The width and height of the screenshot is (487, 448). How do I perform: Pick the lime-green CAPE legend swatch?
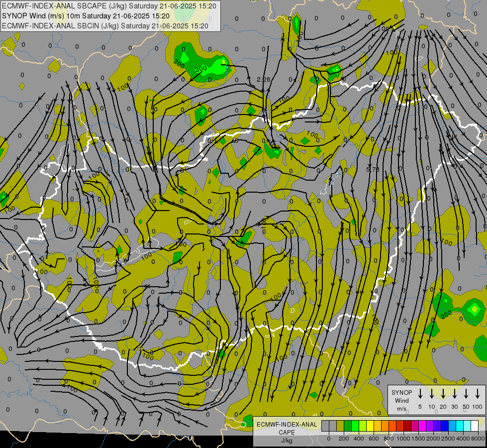tap(363, 426)
